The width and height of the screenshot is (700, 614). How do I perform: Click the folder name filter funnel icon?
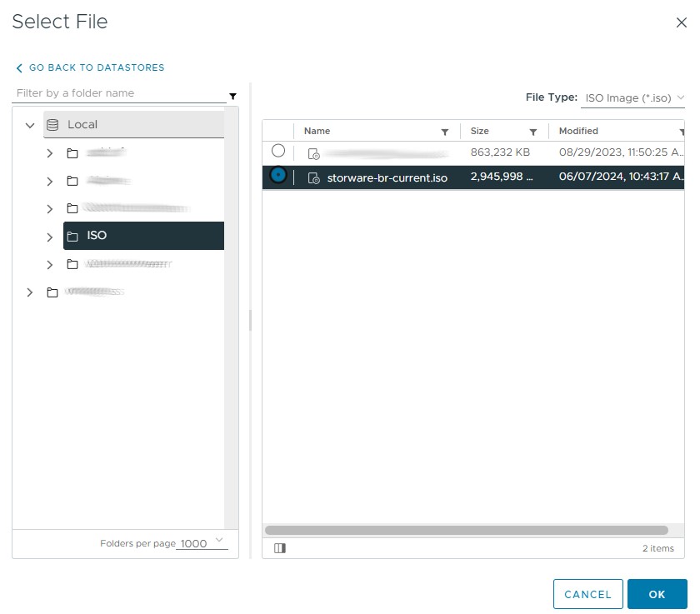pos(232,96)
